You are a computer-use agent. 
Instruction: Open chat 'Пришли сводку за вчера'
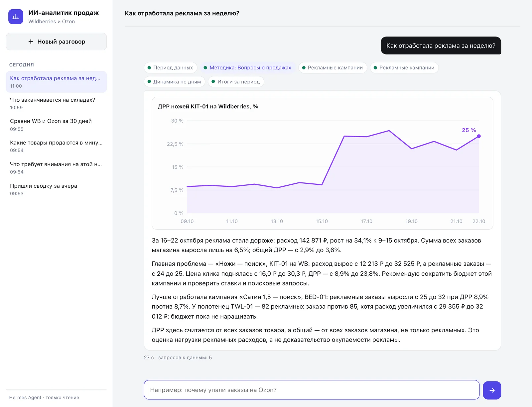point(56,189)
